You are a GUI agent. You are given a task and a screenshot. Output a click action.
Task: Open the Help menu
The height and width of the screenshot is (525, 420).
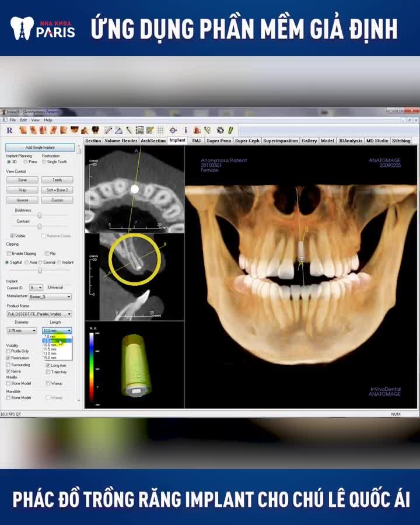click(48, 120)
